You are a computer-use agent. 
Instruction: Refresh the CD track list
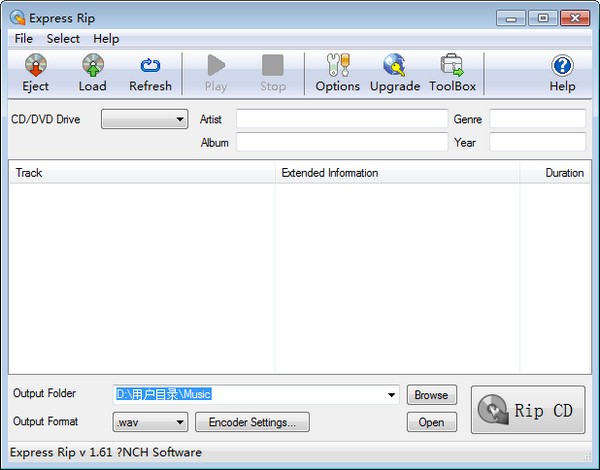coord(150,74)
